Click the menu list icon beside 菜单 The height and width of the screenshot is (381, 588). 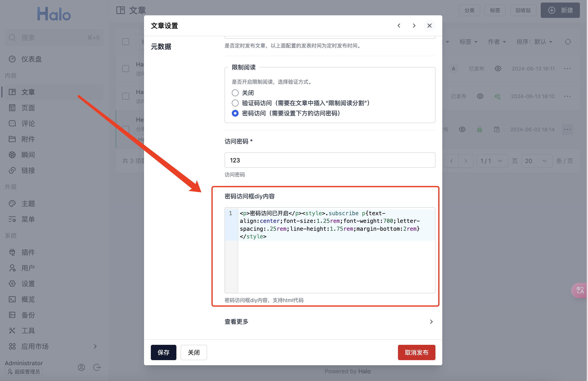12,219
